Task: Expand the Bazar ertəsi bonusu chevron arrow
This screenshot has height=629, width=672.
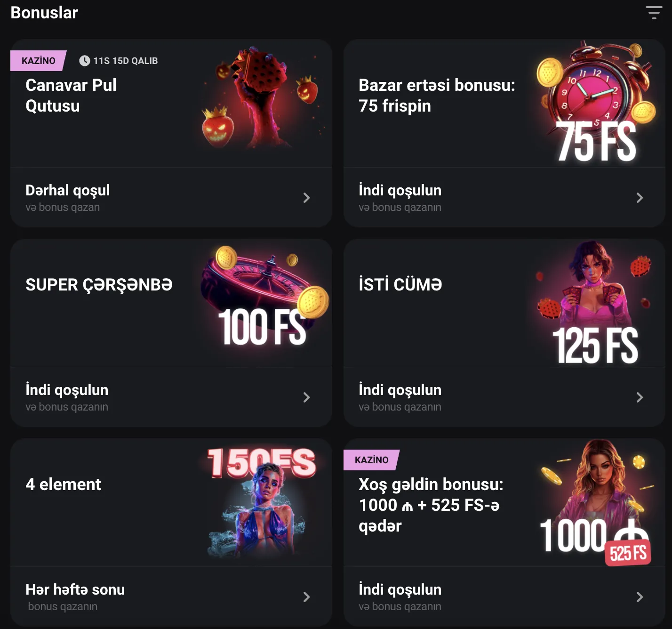Action: point(640,198)
